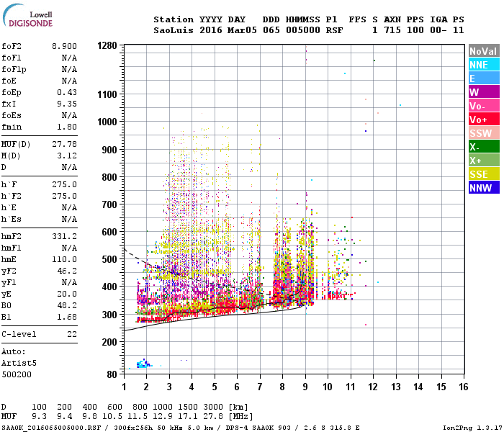This screenshot has height=432, width=504.
Task: Click the Lowell Digisonde logo
Action: click(27, 16)
